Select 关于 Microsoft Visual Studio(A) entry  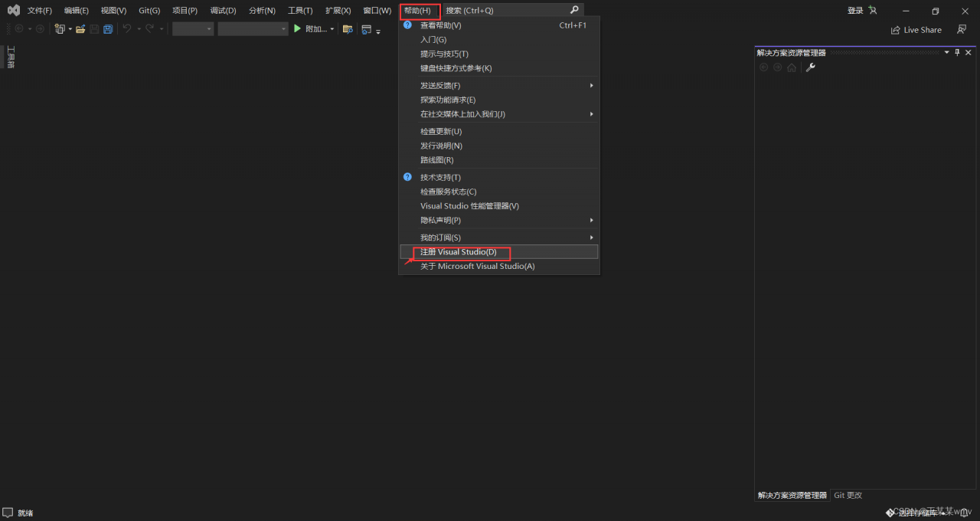point(499,266)
